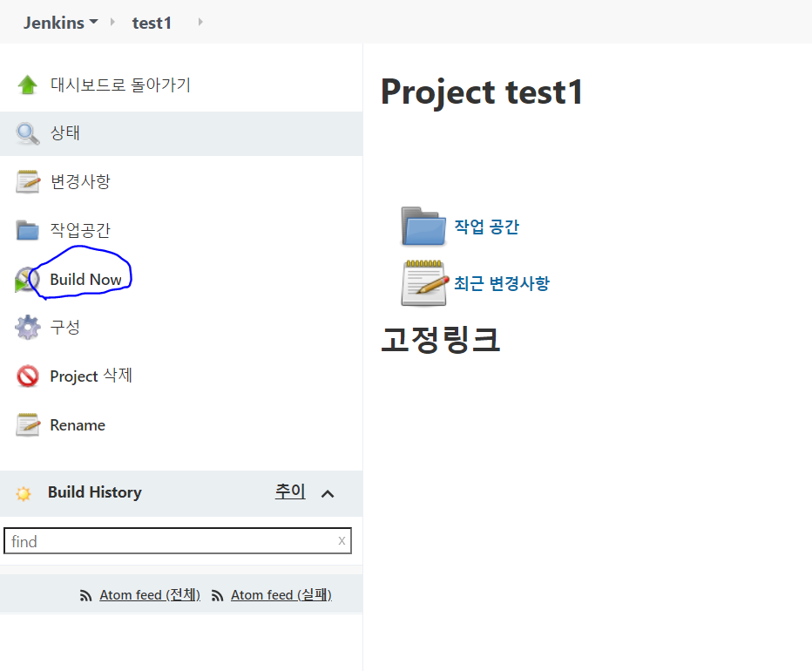
Task: Click the large workspace folder icon
Action: pos(423,226)
